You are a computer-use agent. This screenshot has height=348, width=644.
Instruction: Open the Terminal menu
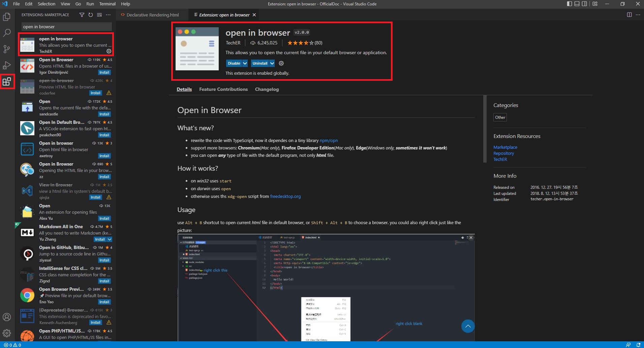[x=107, y=4]
